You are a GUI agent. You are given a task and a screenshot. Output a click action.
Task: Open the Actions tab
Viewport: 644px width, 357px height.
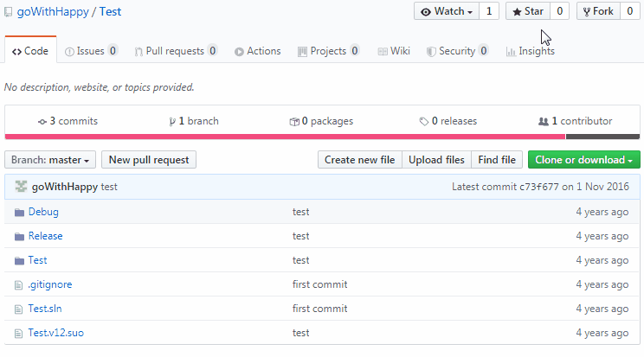point(258,51)
